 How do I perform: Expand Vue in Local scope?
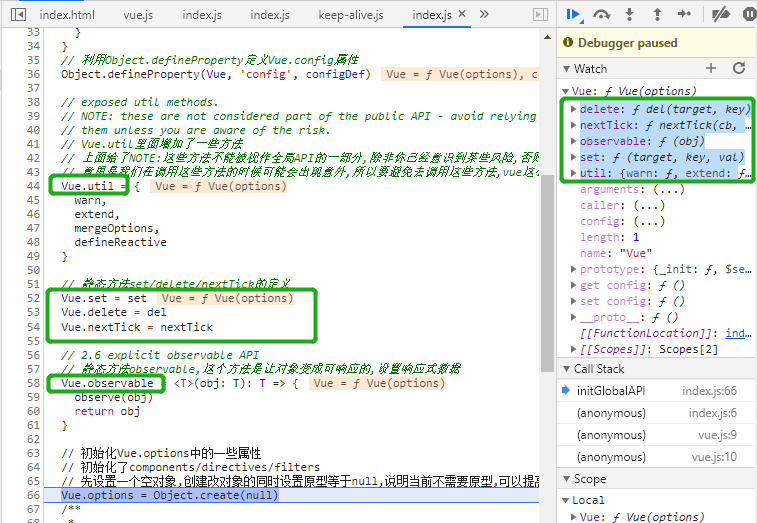[574, 517]
